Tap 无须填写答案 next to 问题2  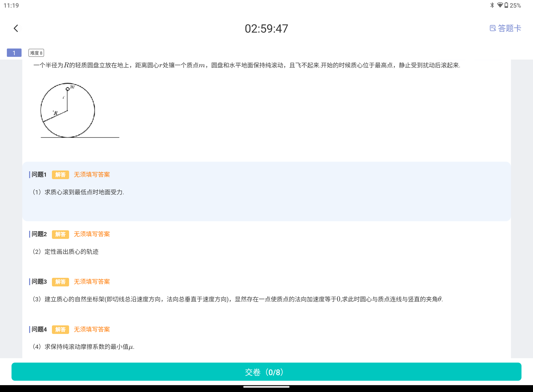(x=92, y=234)
